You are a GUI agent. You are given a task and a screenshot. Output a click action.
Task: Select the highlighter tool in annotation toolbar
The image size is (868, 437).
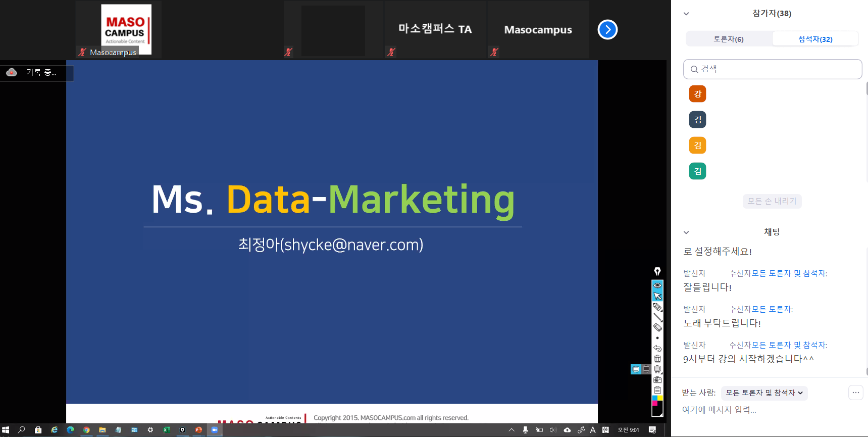(657, 307)
